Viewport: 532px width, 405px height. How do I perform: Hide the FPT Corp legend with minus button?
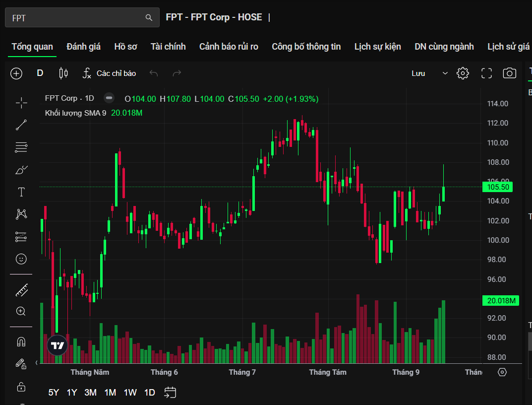[109, 98]
